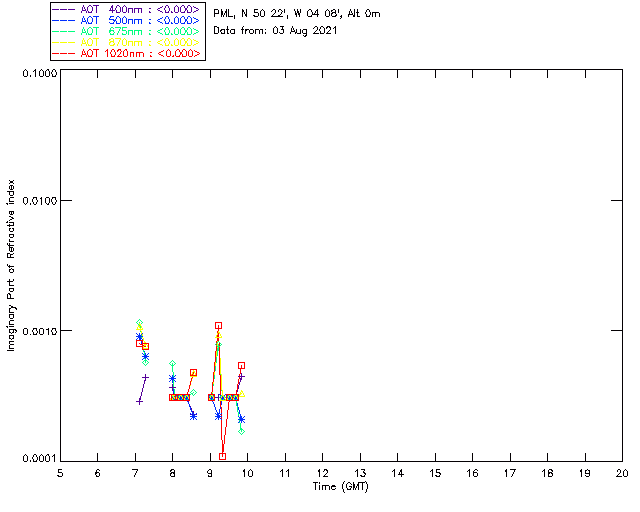Click the x-axis label 9
The width and height of the screenshot is (640, 512).
(210, 473)
